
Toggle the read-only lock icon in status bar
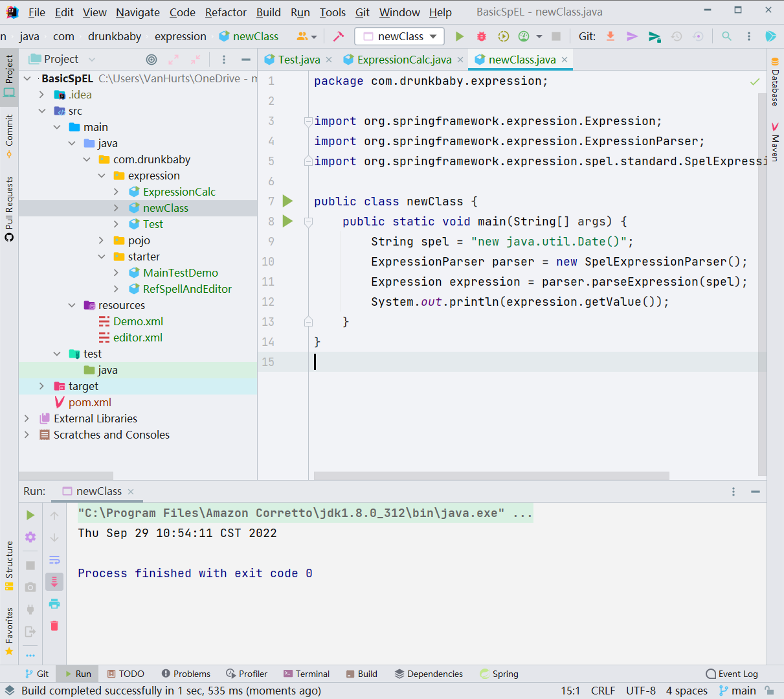click(x=769, y=691)
